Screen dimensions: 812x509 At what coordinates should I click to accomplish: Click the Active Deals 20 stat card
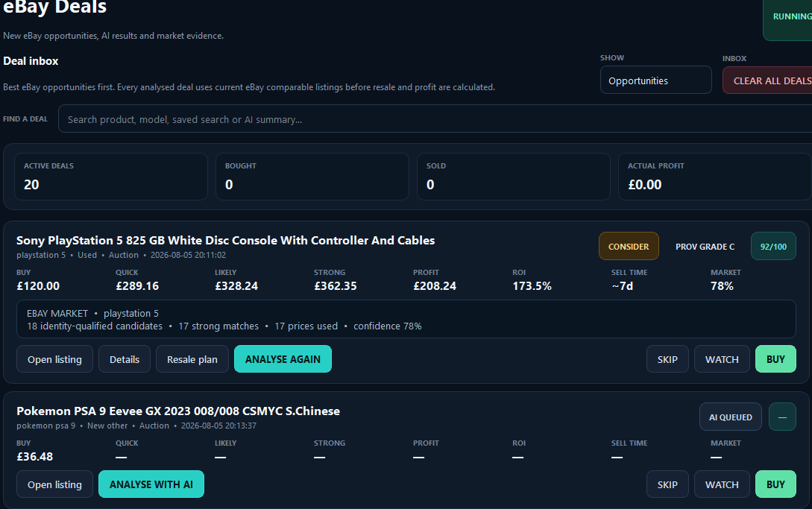click(x=111, y=177)
